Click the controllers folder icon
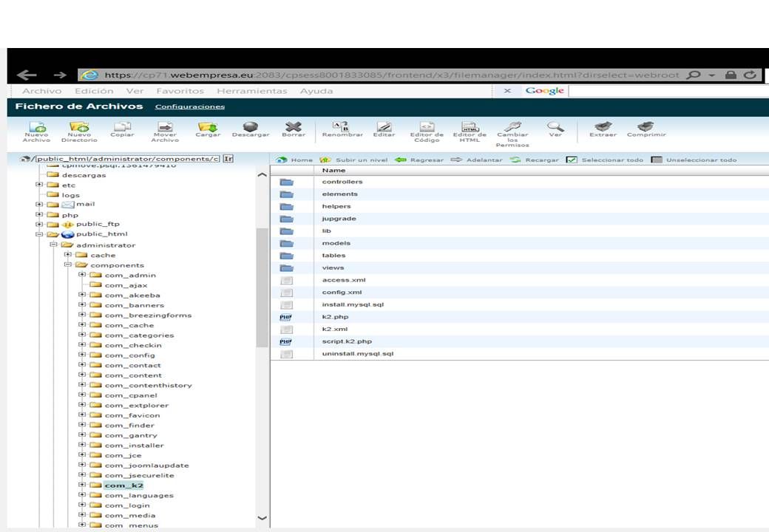This screenshot has width=769, height=532. pyautogui.click(x=286, y=182)
